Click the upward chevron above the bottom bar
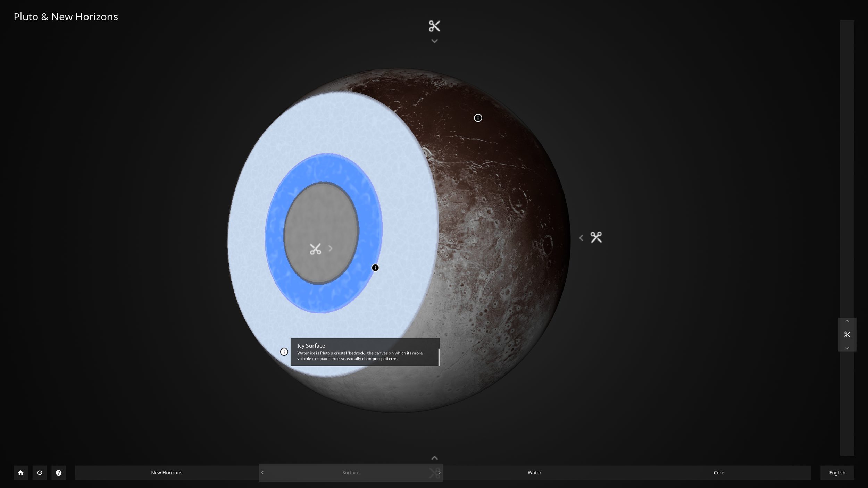Image resolution: width=868 pixels, height=488 pixels. (434, 458)
